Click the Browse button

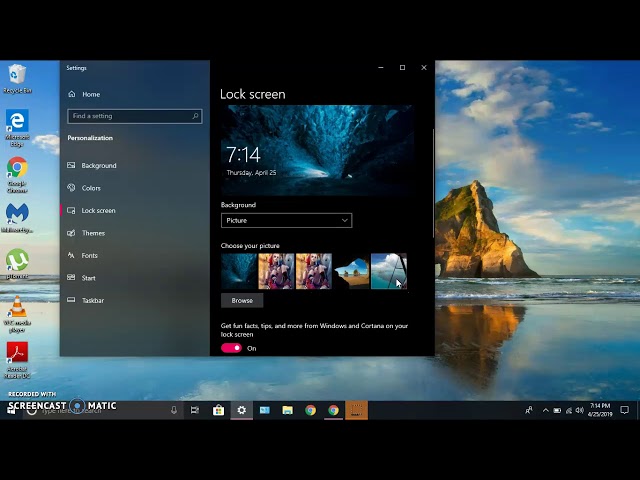point(242,300)
